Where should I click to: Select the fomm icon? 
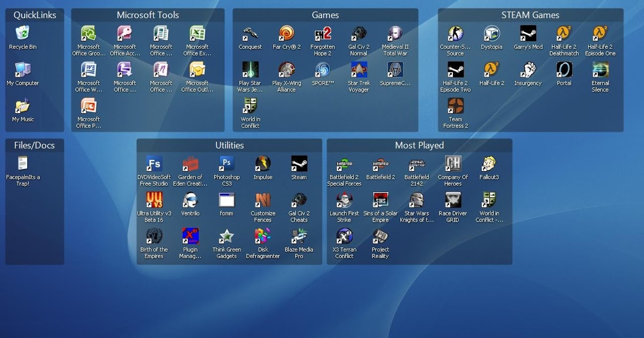click(226, 200)
